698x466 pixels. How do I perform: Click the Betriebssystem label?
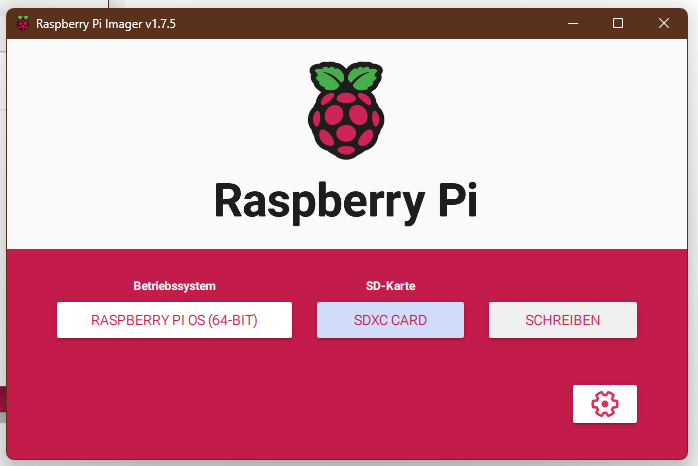pos(174,286)
